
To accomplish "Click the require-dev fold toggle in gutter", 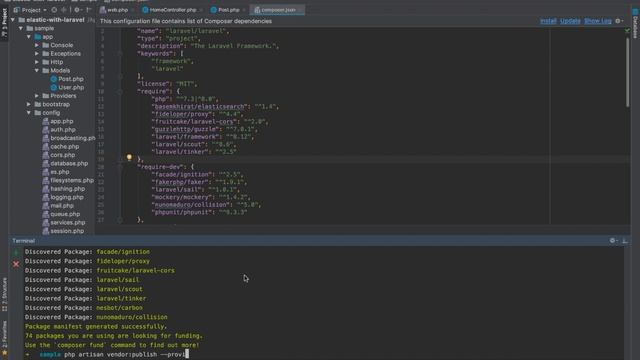I will point(120,167).
